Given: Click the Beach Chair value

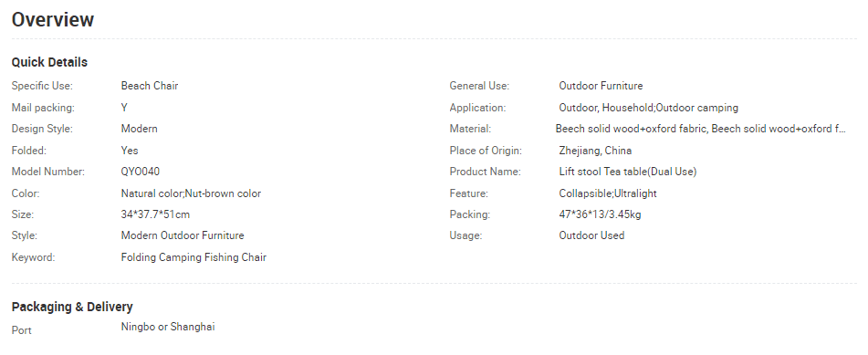Looking at the screenshot, I should (150, 86).
